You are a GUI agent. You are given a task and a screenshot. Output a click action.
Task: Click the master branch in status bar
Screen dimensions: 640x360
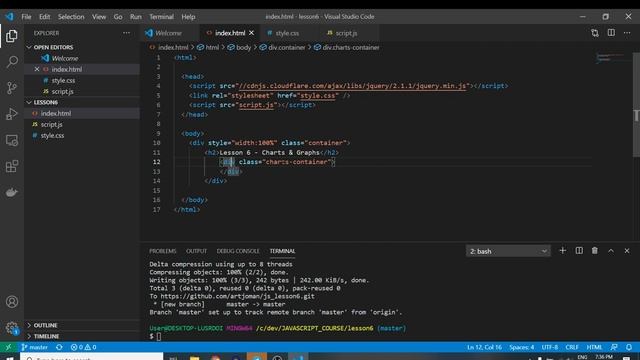(x=35, y=347)
